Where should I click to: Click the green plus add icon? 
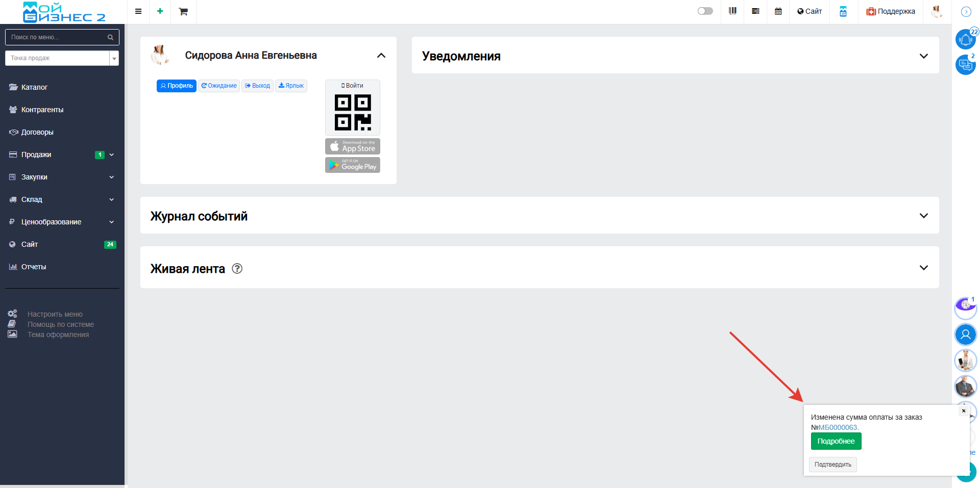point(160,11)
